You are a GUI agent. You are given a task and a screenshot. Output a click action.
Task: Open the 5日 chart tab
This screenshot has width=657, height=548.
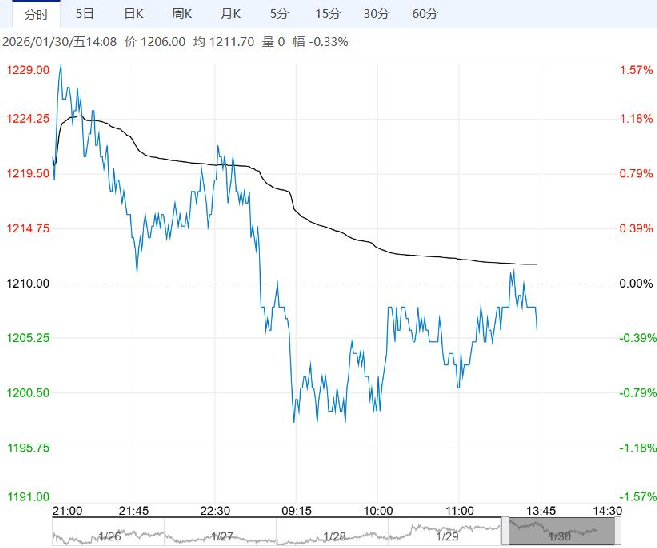click(86, 14)
